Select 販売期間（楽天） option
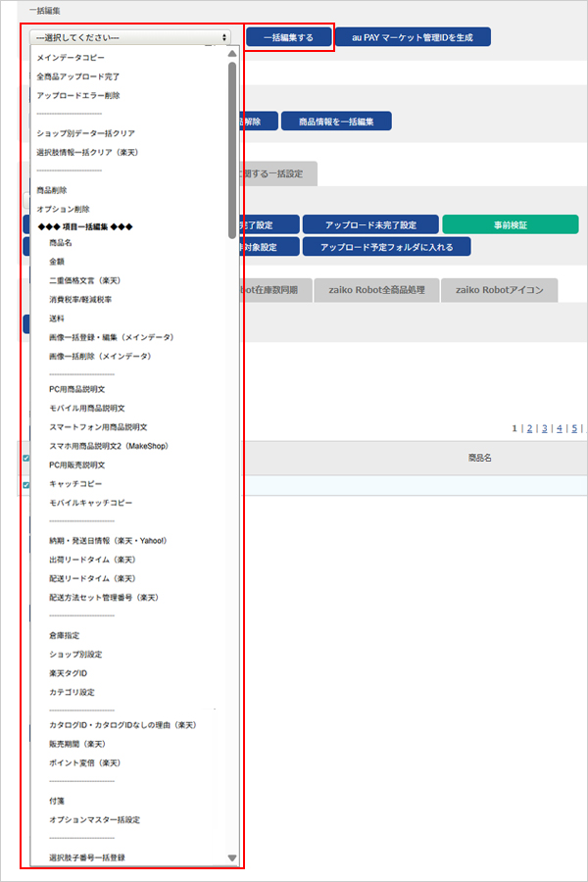This screenshot has width=588, height=882. click(x=77, y=744)
